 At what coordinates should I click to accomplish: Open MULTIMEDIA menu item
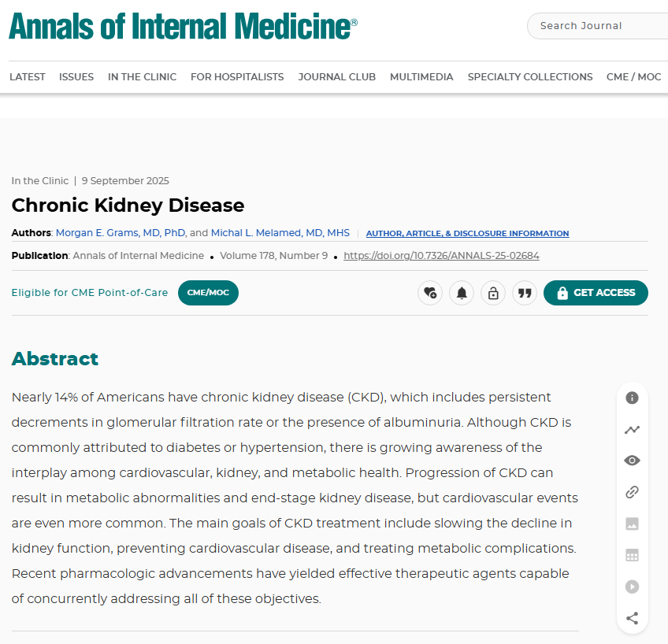coord(421,77)
